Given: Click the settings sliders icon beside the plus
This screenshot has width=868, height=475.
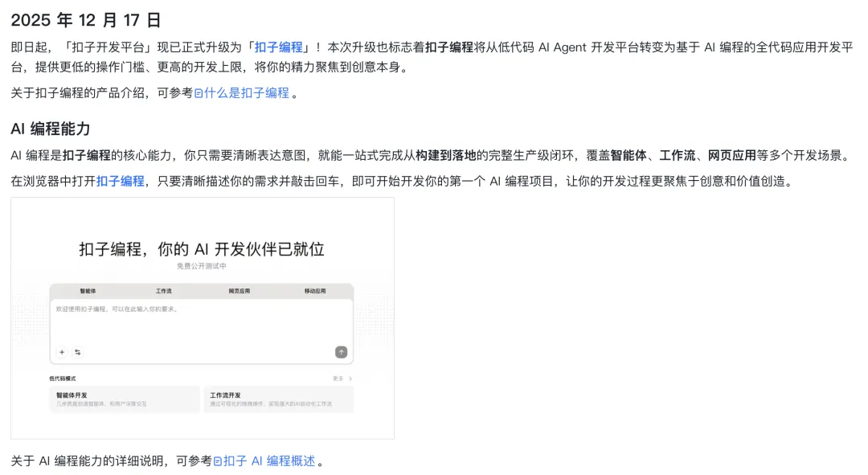Looking at the screenshot, I should (77, 352).
